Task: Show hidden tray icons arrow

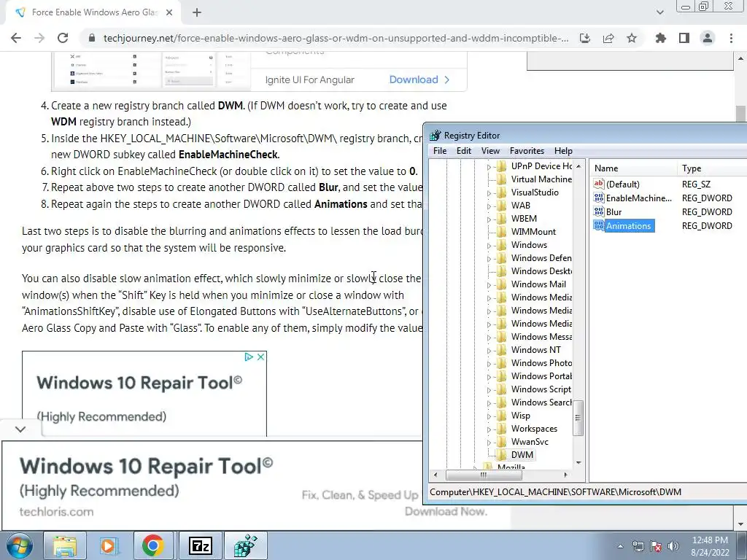Action: pos(620,546)
